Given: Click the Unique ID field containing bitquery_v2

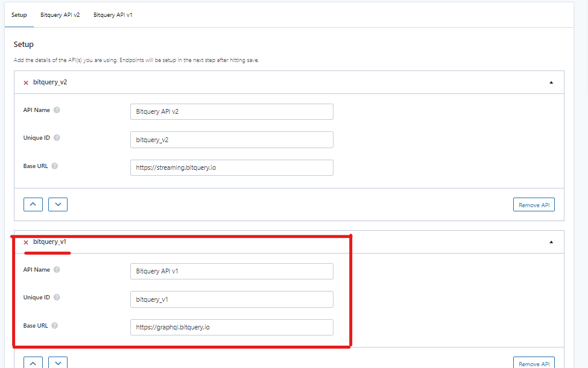Looking at the screenshot, I should 232,140.
